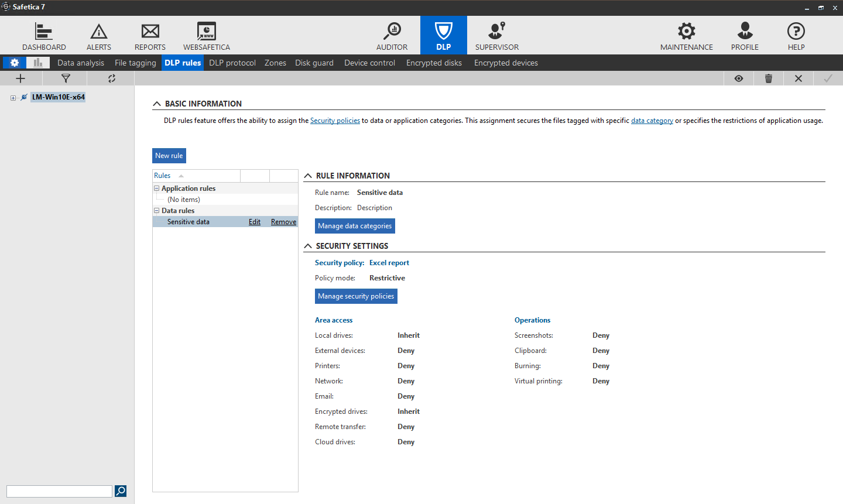The width and height of the screenshot is (843, 504).
Task: Click the search input field
Action: (59, 491)
